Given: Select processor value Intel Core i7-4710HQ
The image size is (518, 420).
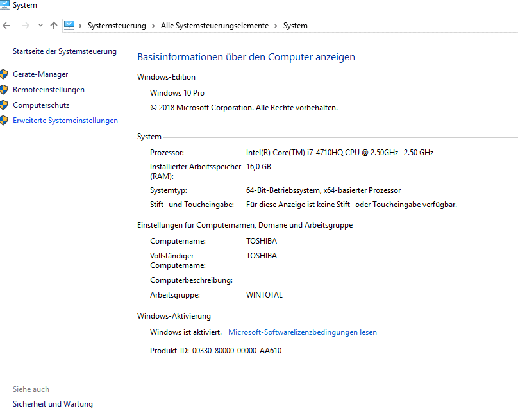Looking at the screenshot, I should tap(340, 153).
